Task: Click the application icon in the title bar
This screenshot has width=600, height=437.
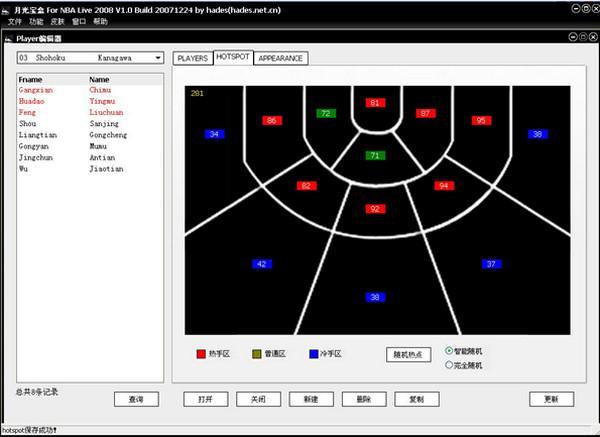Action: [x=5, y=10]
